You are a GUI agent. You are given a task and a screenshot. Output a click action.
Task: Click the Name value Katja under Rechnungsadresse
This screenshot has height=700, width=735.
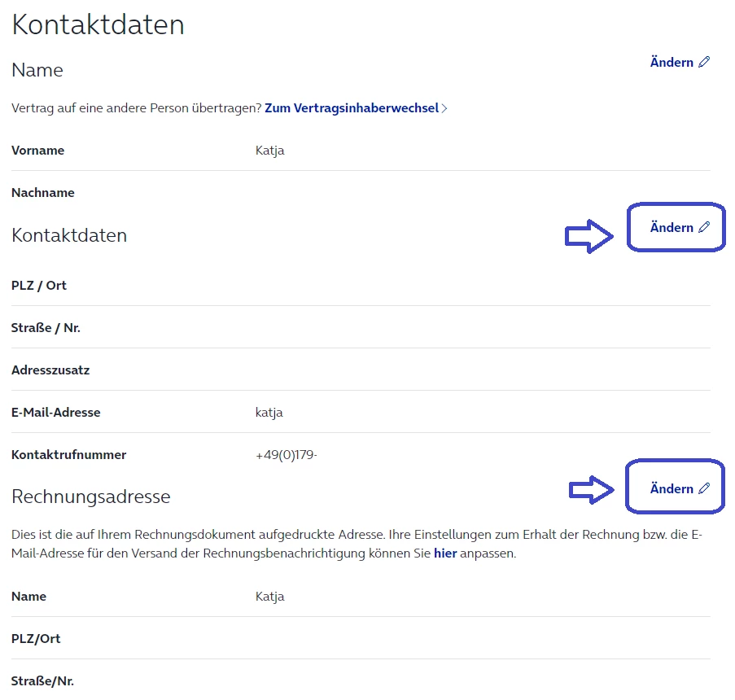[269, 597]
